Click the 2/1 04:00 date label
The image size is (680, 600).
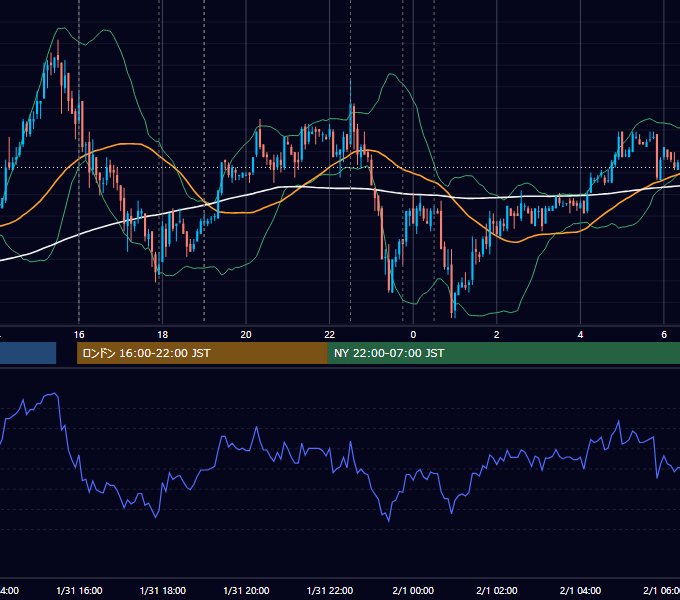click(x=581, y=591)
